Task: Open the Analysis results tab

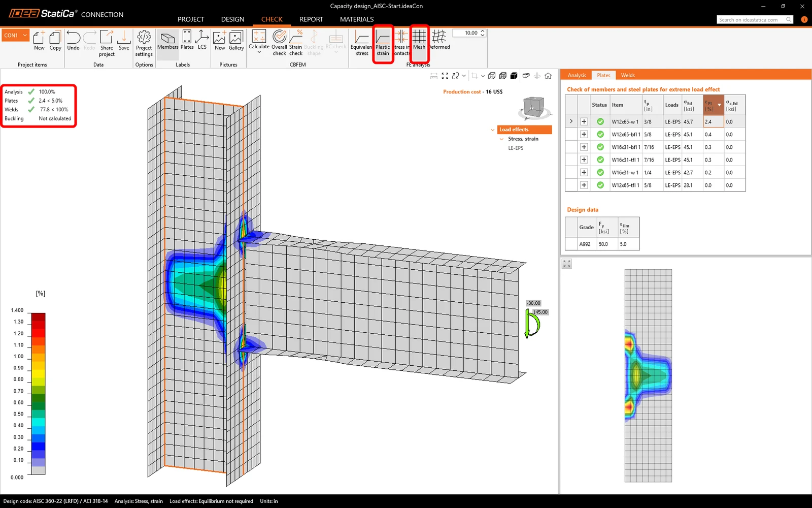Action: 577,75
